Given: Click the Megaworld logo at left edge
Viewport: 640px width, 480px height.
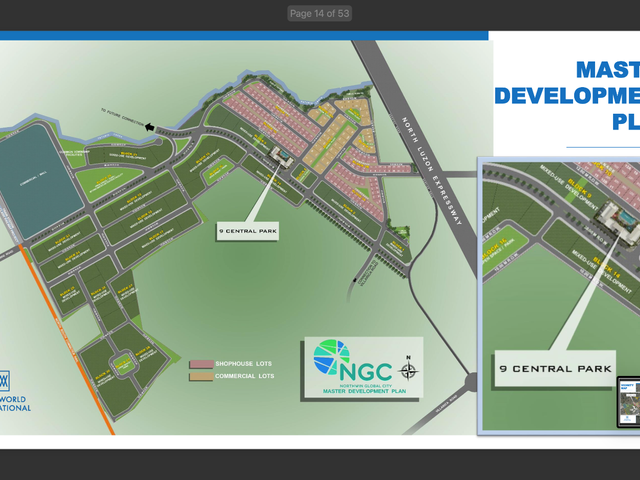Looking at the screenshot, I should point(5,381).
